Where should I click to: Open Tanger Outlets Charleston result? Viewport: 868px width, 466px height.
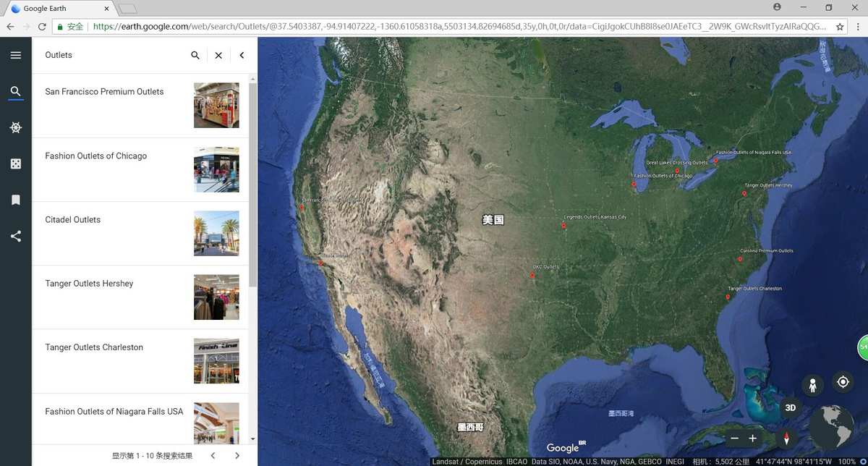click(140, 361)
